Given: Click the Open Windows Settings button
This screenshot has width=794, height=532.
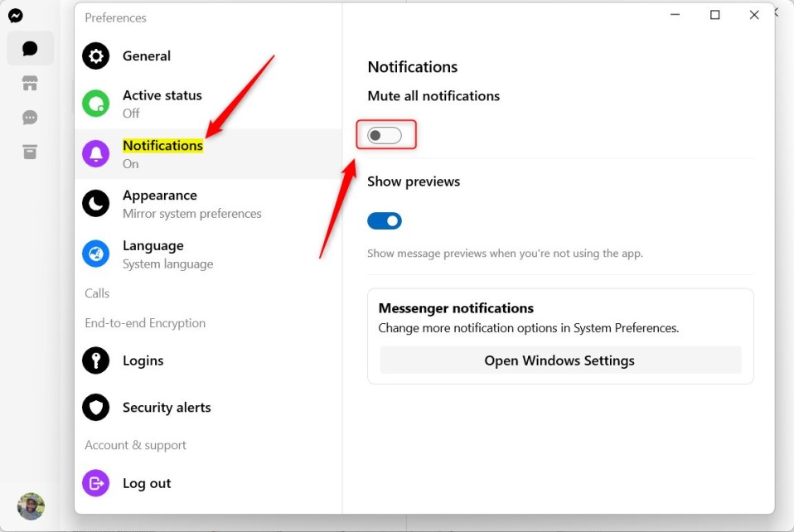Looking at the screenshot, I should click(559, 360).
